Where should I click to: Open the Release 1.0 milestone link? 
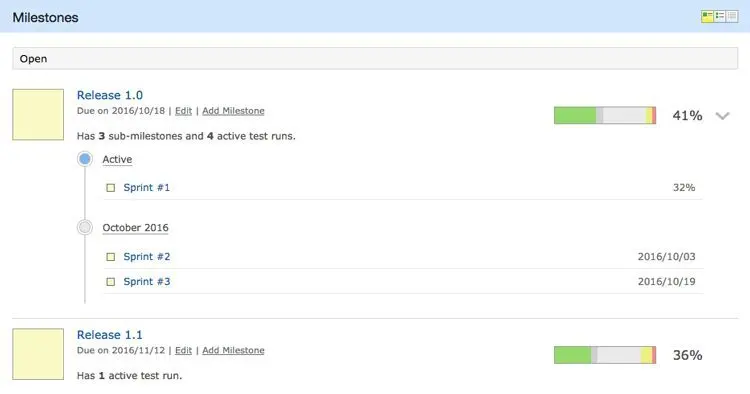(x=110, y=95)
